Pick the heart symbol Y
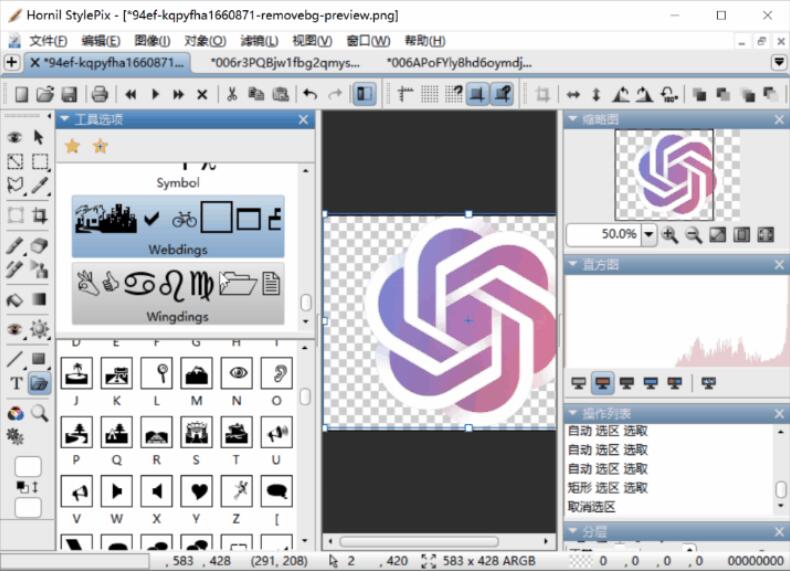 [196, 490]
